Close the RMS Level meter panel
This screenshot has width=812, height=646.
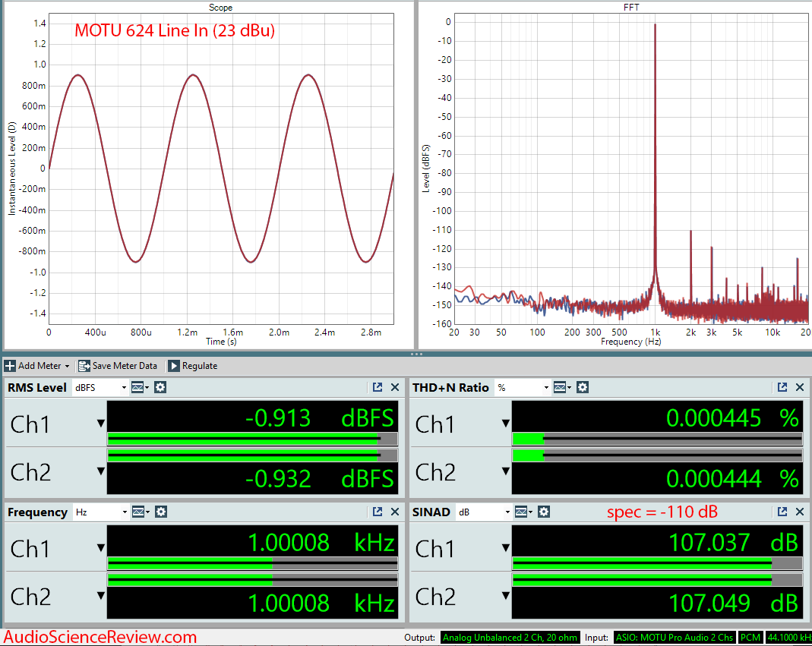point(395,387)
